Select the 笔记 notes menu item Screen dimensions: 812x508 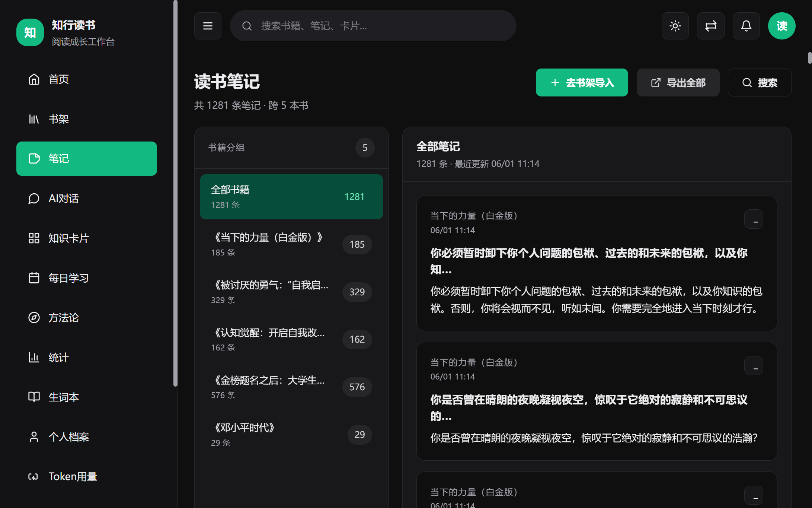point(87,159)
